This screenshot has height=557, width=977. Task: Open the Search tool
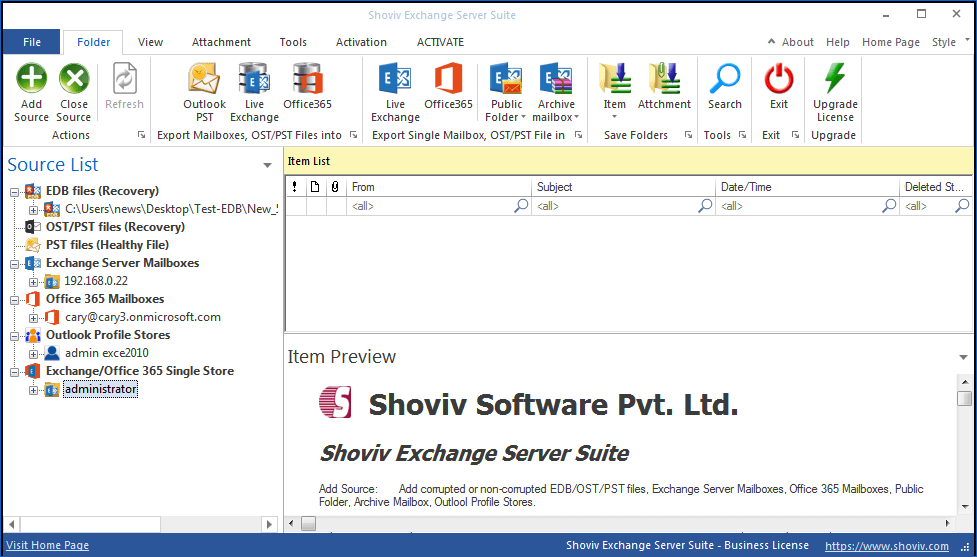(x=724, y=79)
